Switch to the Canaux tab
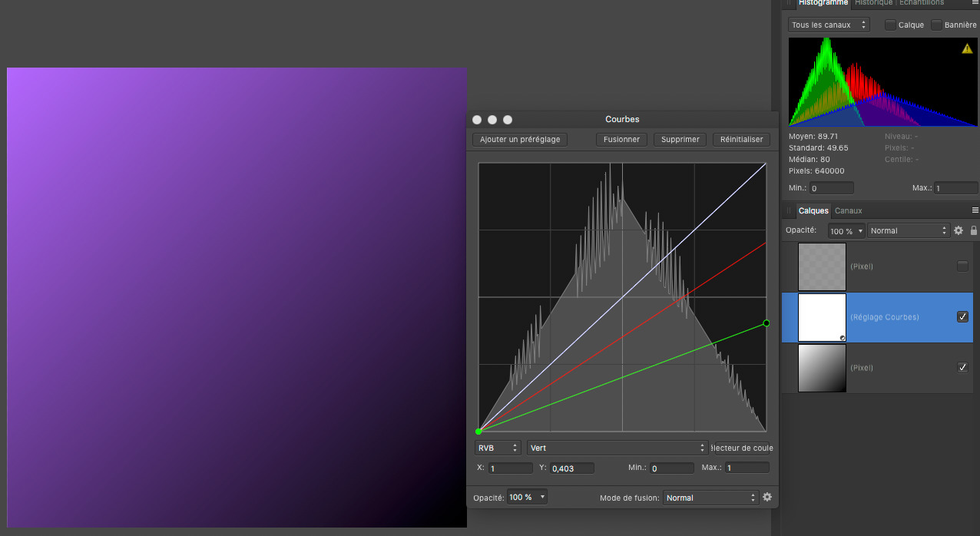 pyautogui.click(x=849, y=210)
